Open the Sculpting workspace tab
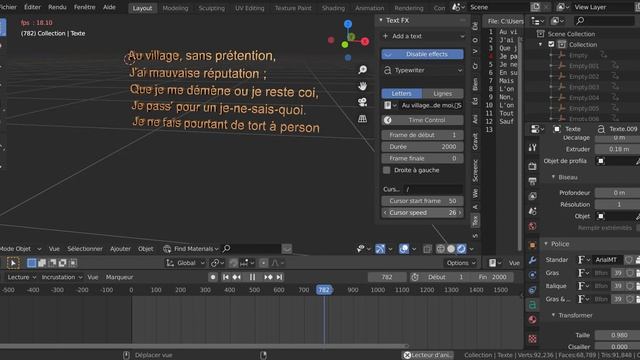The height and width of the screenshot is (360, 640). (x=211, y=8)
